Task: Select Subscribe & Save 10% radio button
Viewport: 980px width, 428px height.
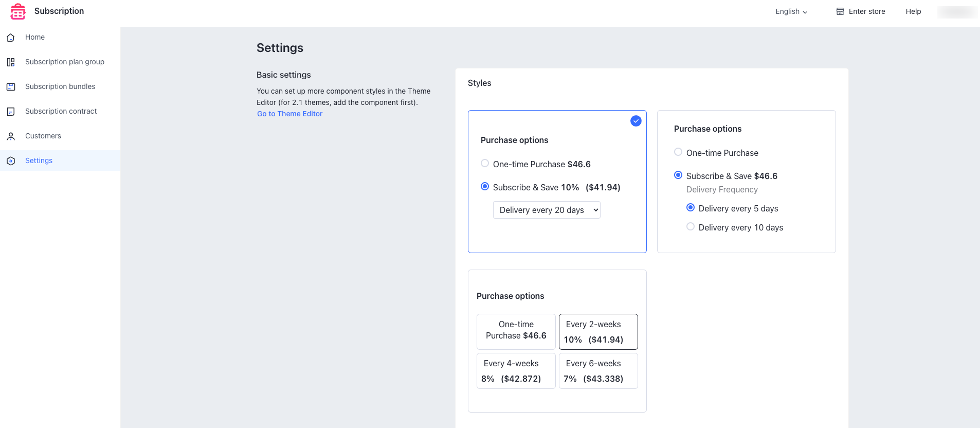Action: 485,186
